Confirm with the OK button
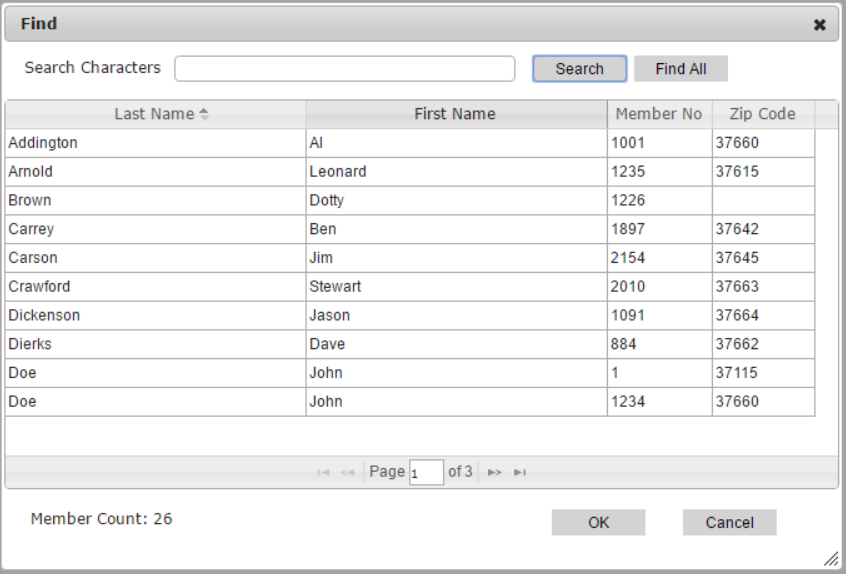This screenshot has width=846, height=574. pos(598,523)
